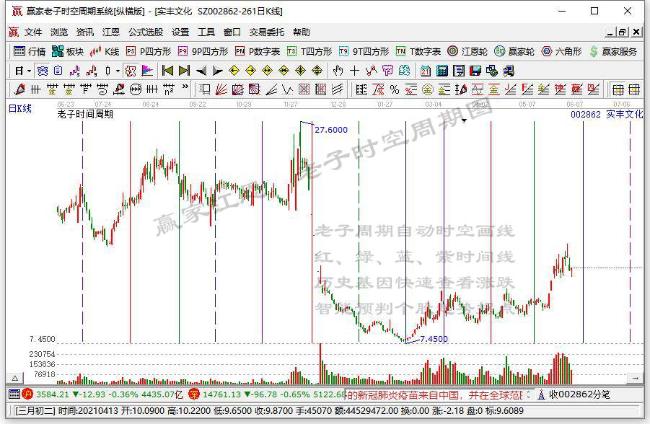Click the list-grid icon left of percent

tap(361, 89)
